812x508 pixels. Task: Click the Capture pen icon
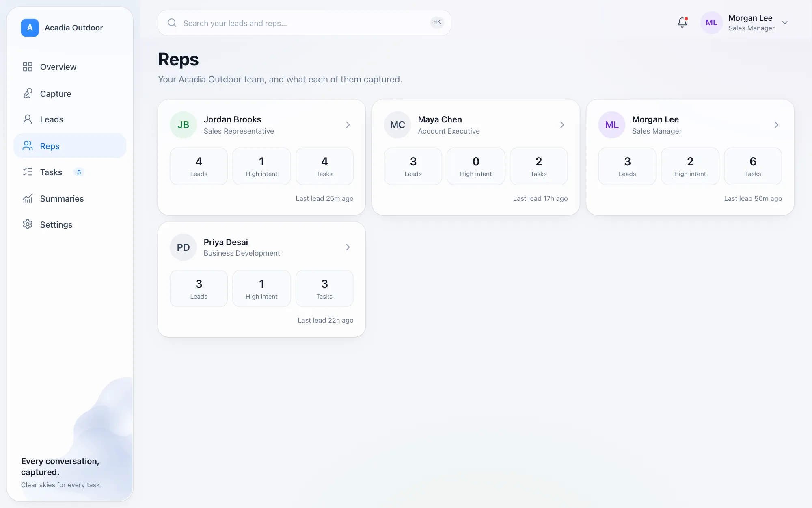click(28, 93)
